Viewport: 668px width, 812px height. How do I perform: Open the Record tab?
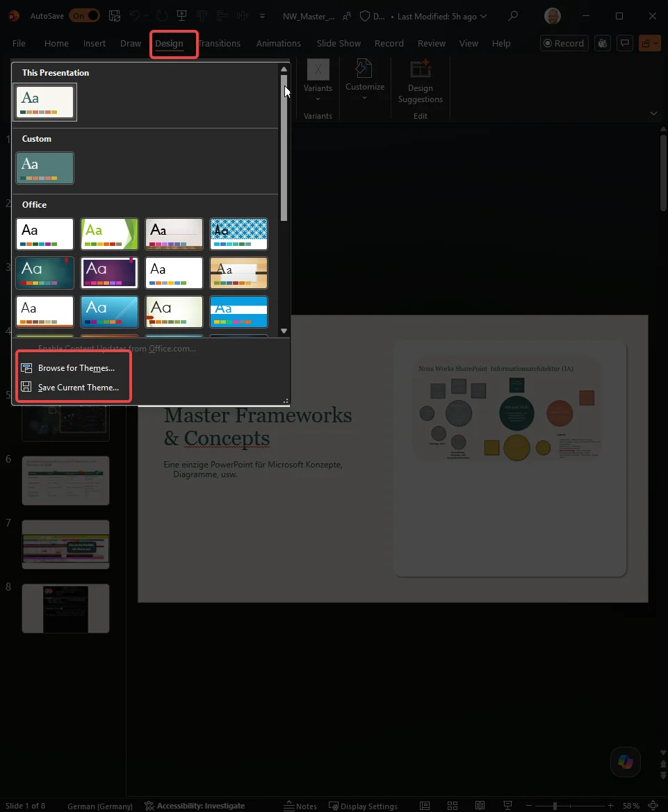point(389,44)
